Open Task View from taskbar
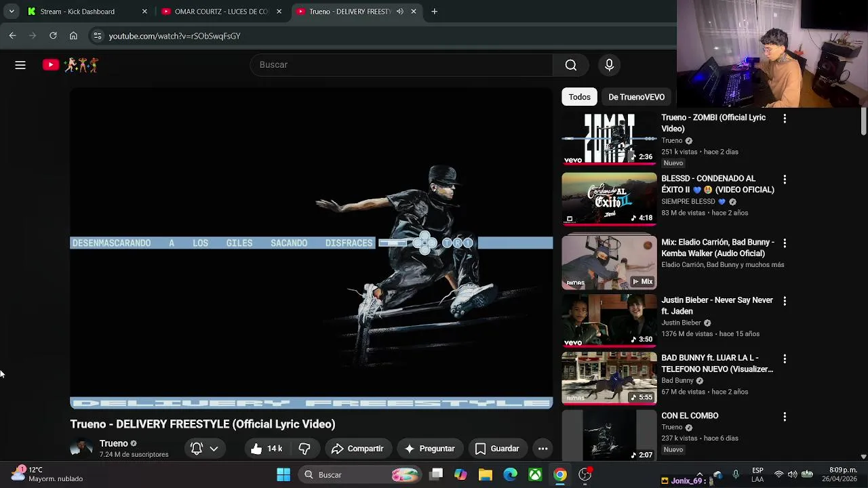Screen dimensions: 868x488 click(436, 474)
